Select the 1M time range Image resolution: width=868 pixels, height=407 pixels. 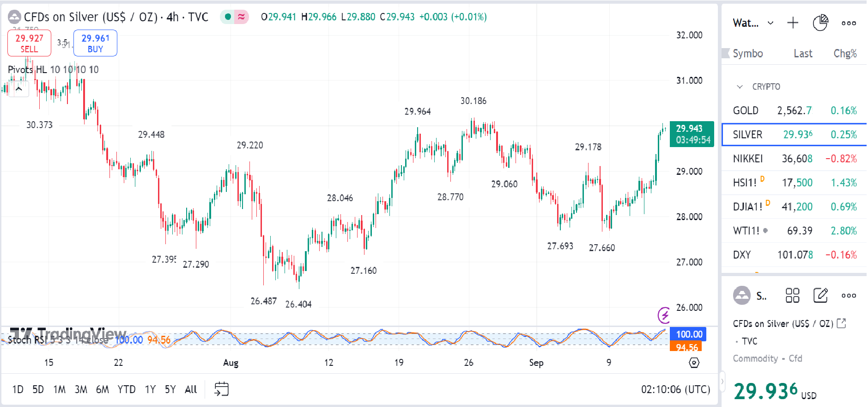click(x=59, y=389)
